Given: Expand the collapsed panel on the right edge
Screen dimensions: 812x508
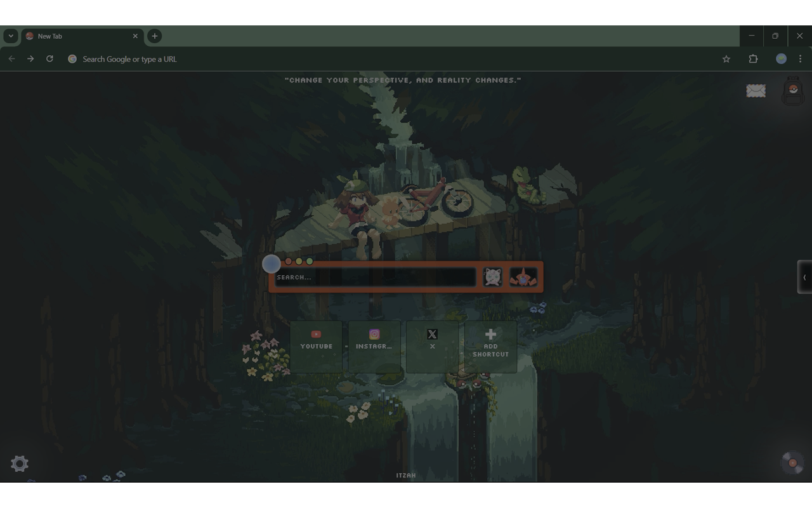Looking at the screenshot, I should click(x=804, y=277).
